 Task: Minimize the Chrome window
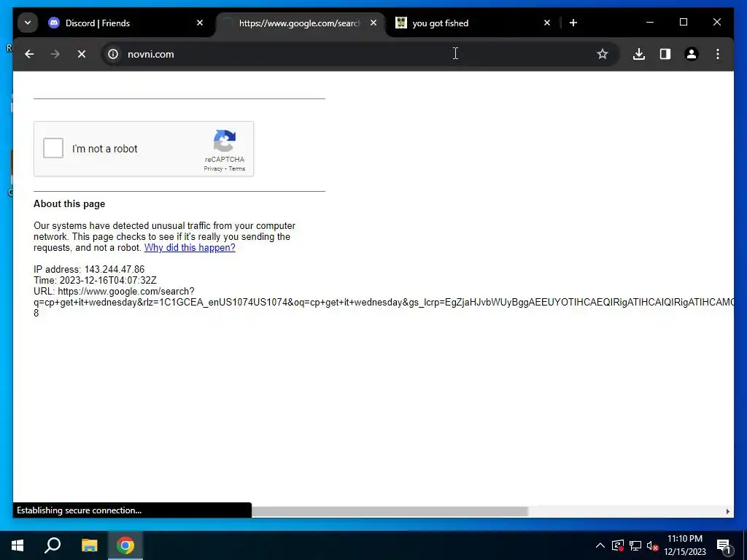pyautogui.click(x=650, y=23)
